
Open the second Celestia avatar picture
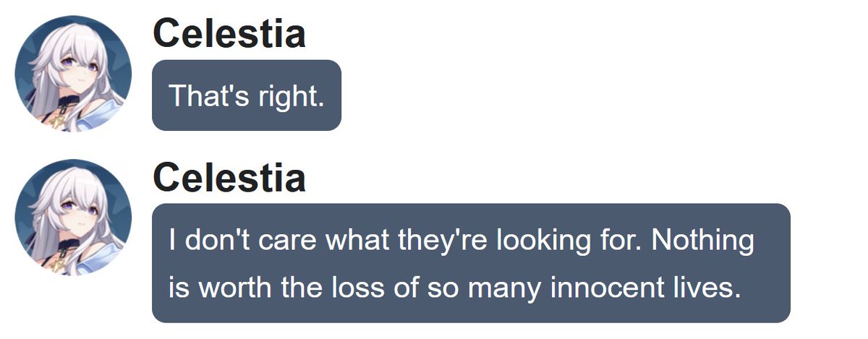(73, 218)
